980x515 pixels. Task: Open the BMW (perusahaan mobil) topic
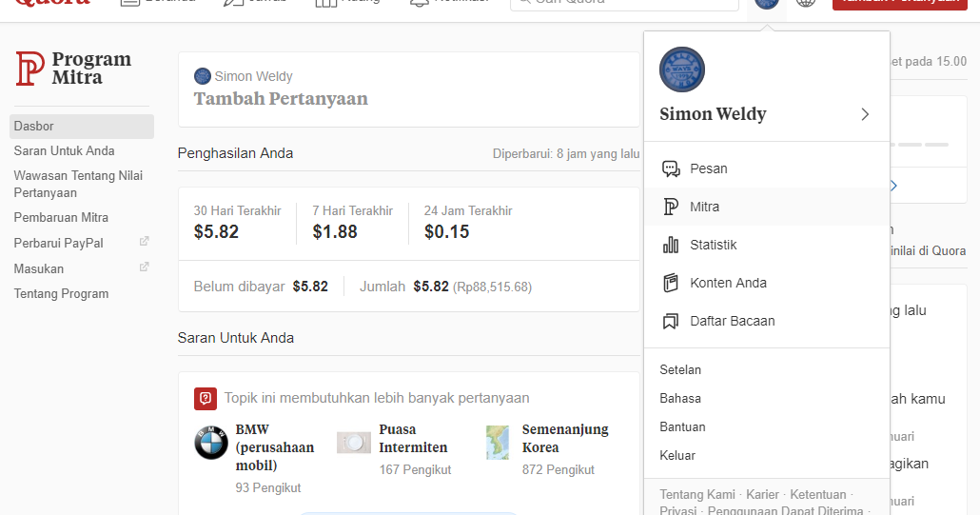[275, 447]
